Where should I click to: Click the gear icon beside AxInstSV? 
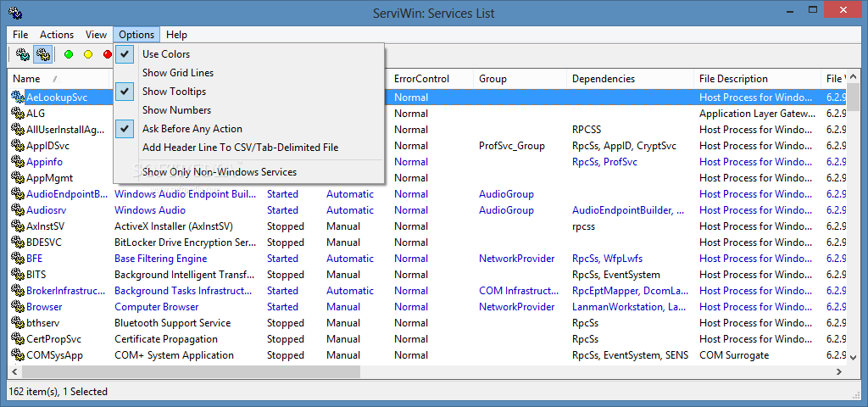click(x=18, y=226)
